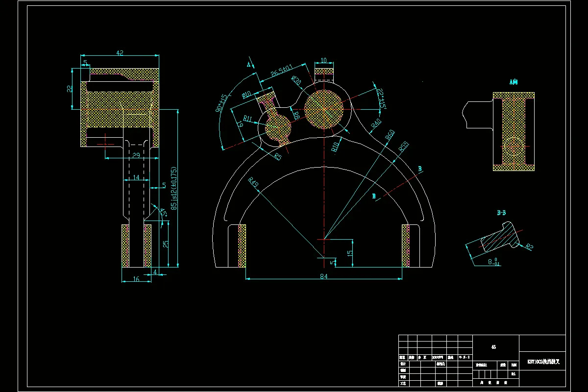Click the hatched A-direction view body

[514, 131]
